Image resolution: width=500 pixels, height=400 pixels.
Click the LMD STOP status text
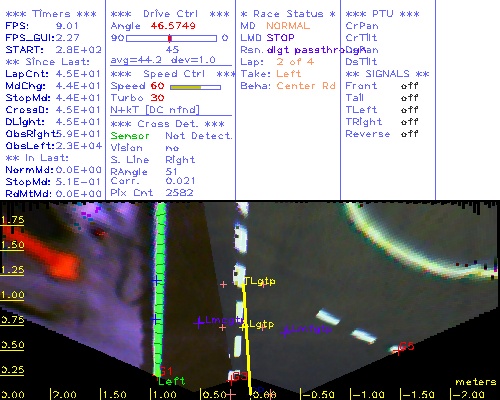click(x=267, y=38)
